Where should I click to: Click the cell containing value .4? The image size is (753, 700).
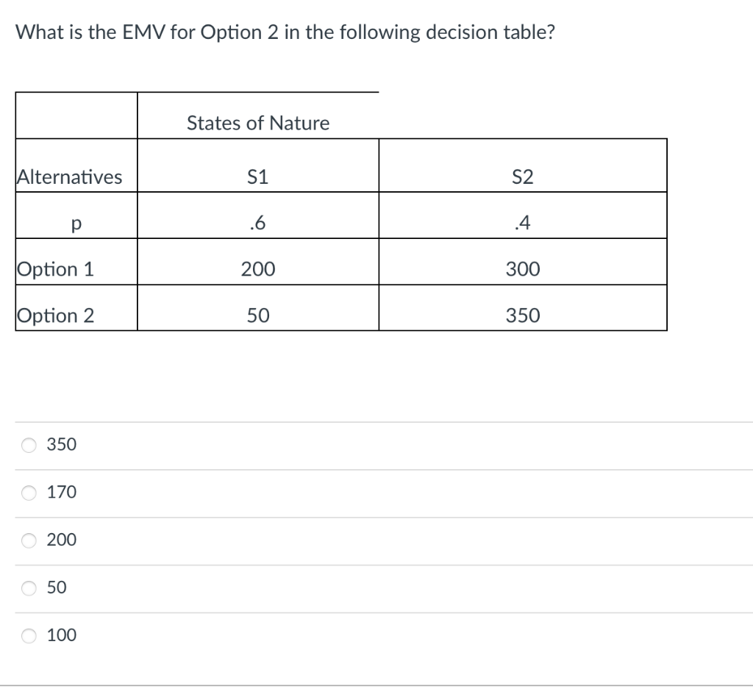[523, 224]
